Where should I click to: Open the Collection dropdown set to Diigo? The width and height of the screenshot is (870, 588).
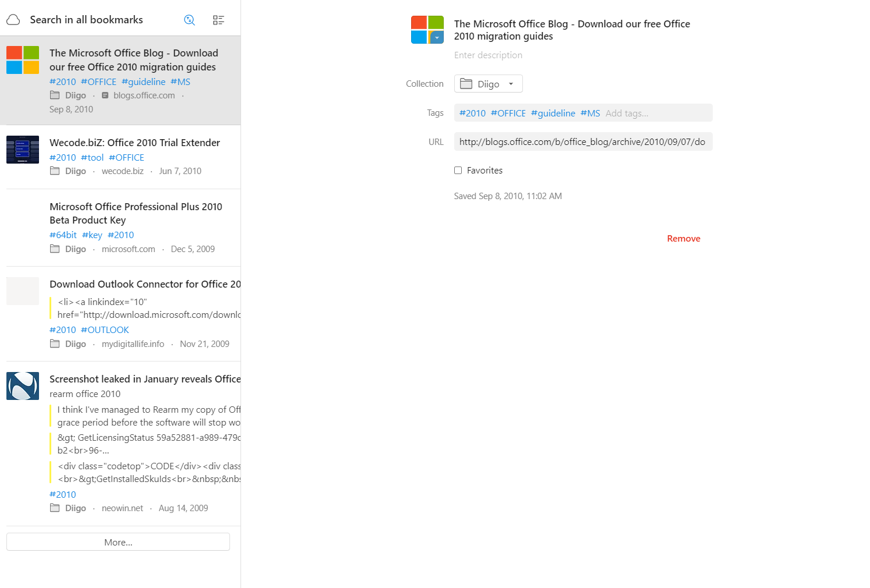click(x=488, y=84)
